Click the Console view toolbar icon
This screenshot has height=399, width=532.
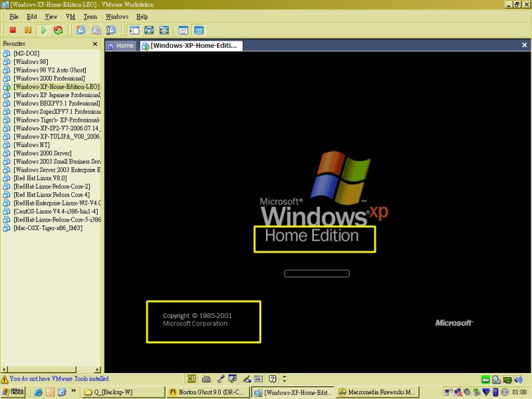tap(199, 30)
